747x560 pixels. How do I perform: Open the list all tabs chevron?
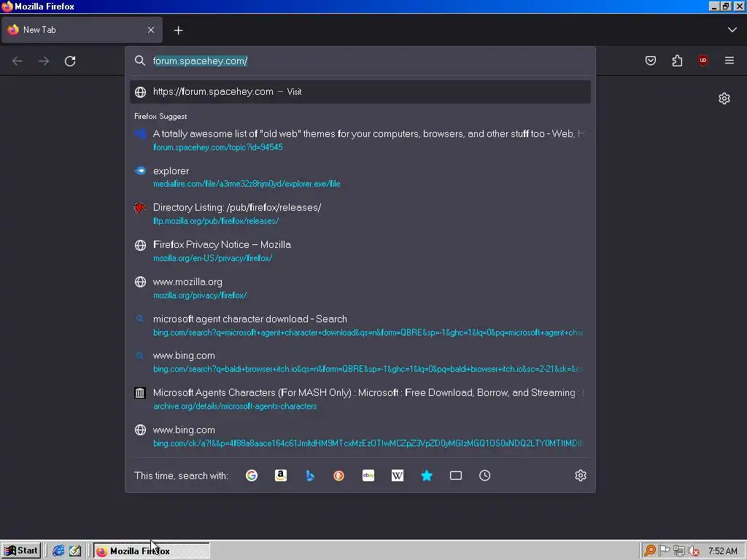coord(732,30)
